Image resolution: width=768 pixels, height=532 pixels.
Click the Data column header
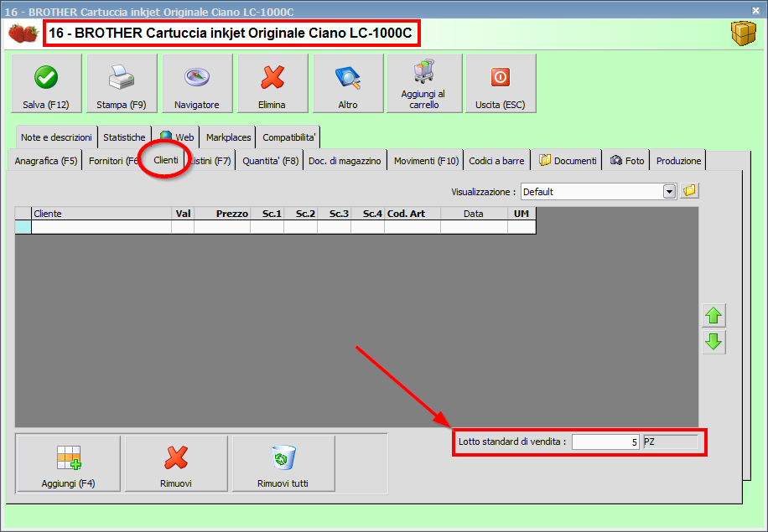pos(474,214)
